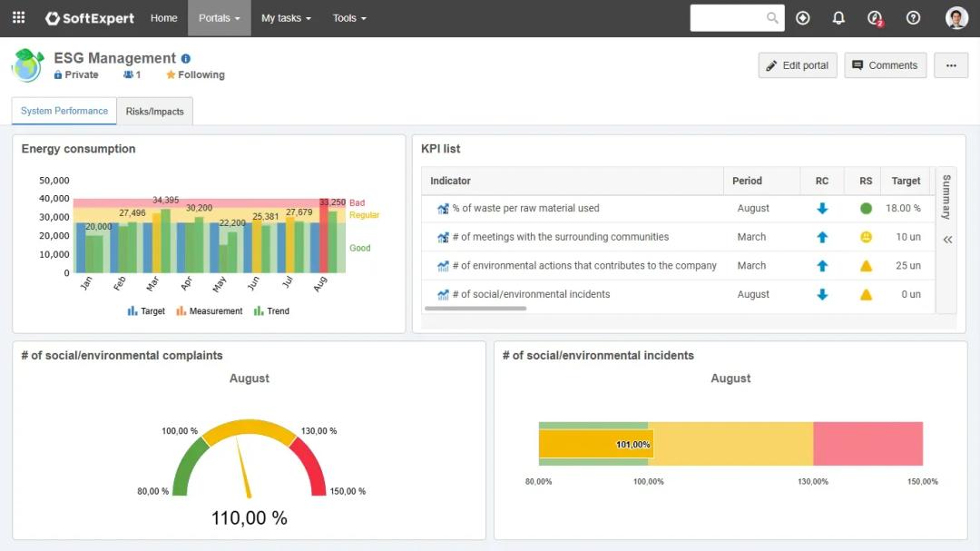Image resolution: width=980 pixels, height=551 pixels.
Task: Go to Home in the top menu
Action: coord(163,18)
